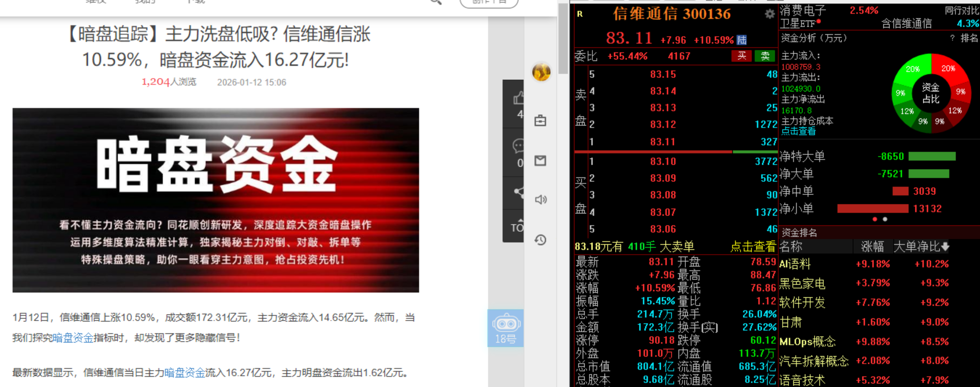This screenshot has width=980, height=387.
Task: Click the 1,204人浏览 view count
Action: [x=168, y=82]
